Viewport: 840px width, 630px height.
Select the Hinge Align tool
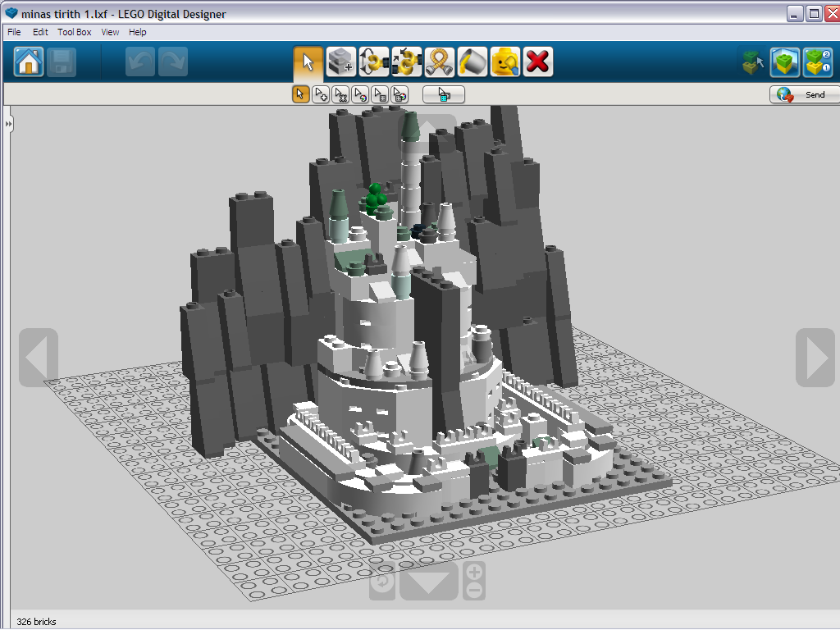pyautogui.click(x=407, y=62)
